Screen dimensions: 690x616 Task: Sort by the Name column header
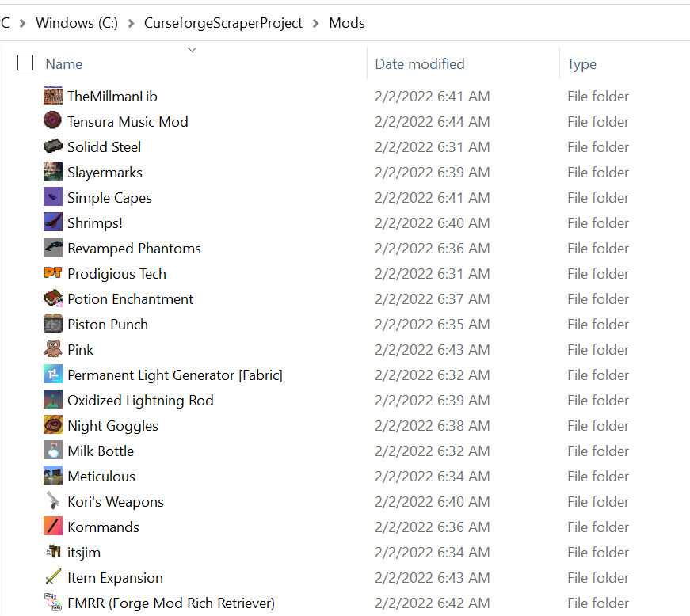64,64
